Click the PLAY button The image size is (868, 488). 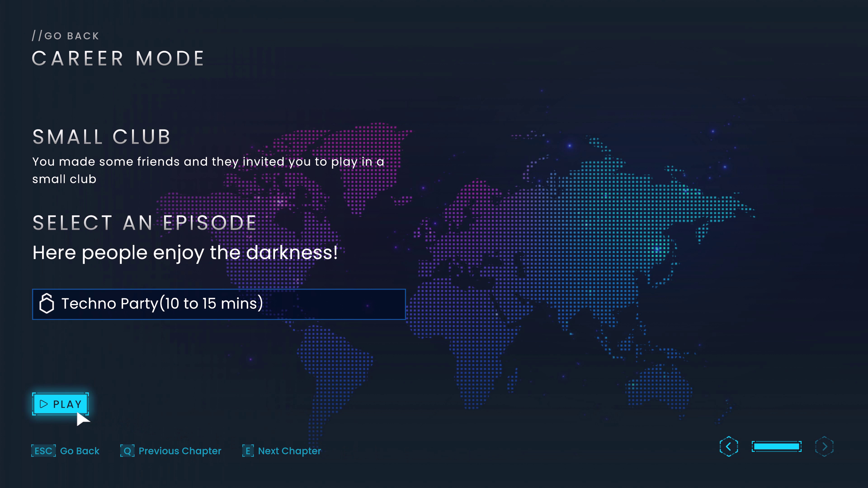click(60, 404)
